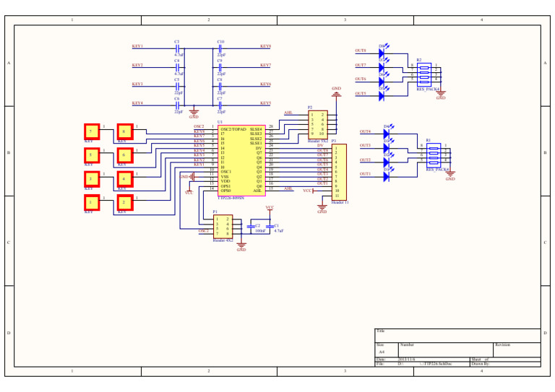Click the U1 TTP226 chip body

click(241, 160)
